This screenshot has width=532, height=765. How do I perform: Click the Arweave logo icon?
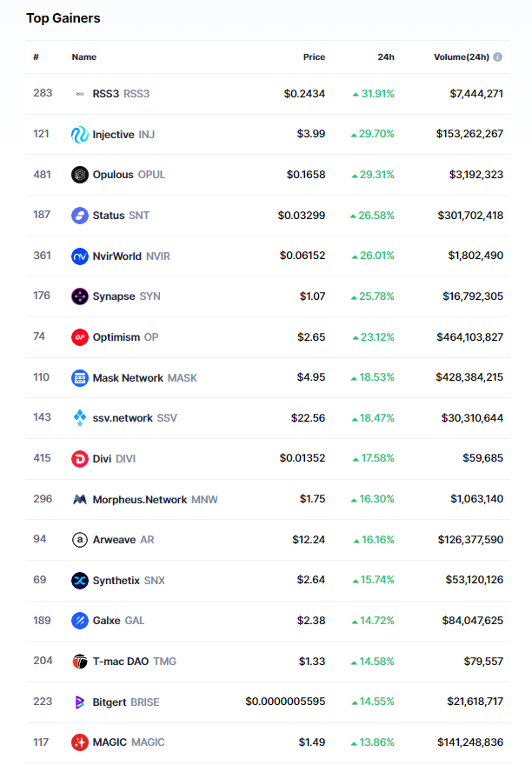pyautogui.click(x=80, y=540)
